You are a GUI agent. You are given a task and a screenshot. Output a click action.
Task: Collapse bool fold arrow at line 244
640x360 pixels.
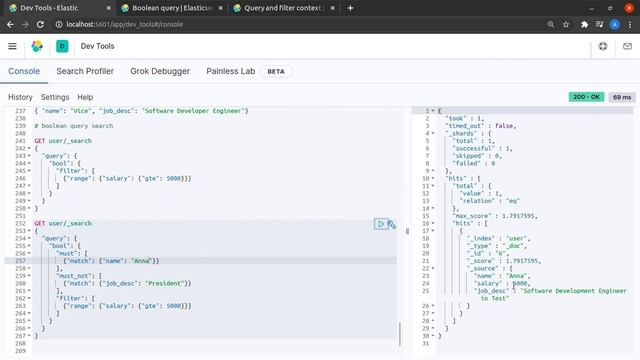pos(29,163)
